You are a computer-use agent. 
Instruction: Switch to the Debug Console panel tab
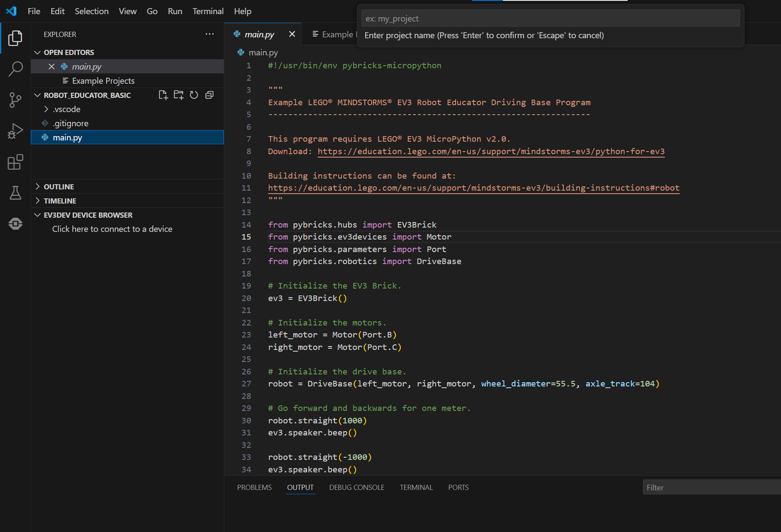click(357, 487)
